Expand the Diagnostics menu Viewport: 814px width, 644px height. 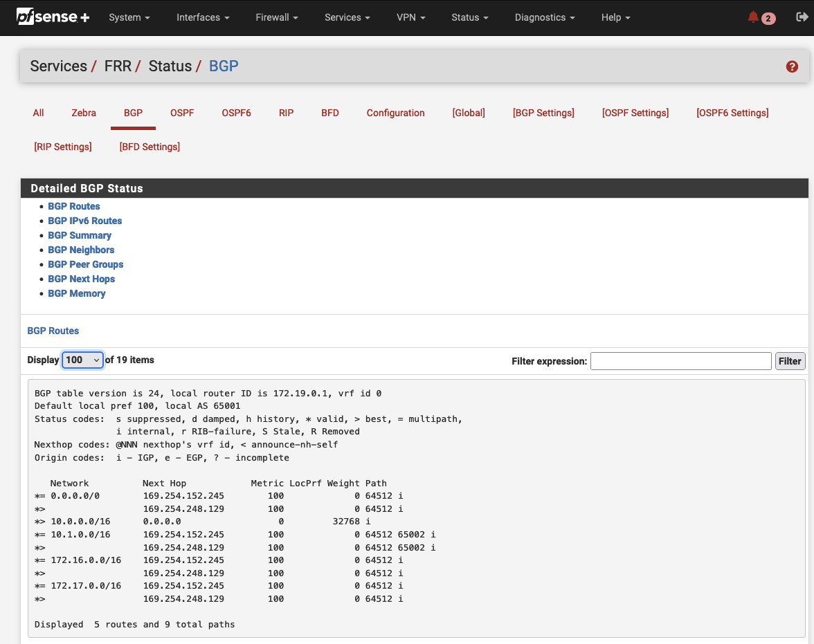(x=544, y=17)
